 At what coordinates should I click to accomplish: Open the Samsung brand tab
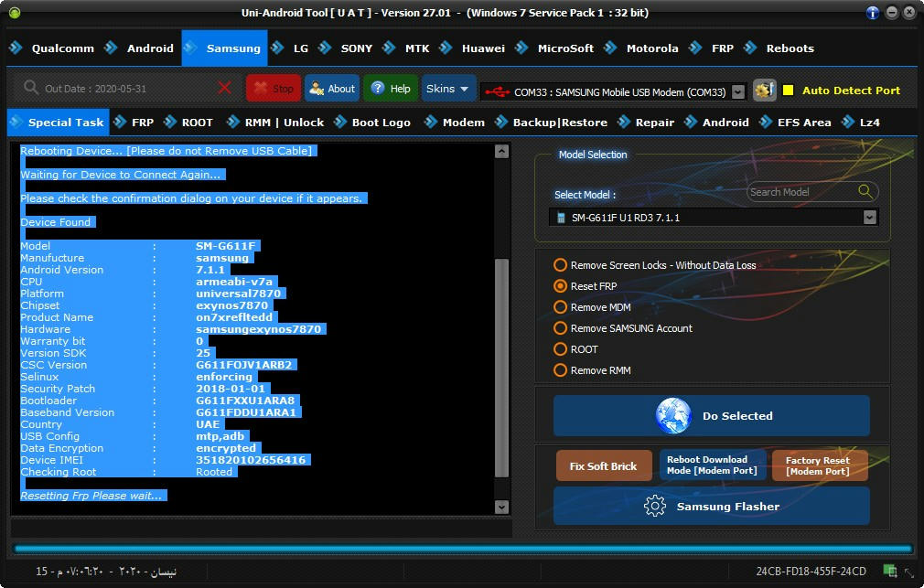click(224, 48)
